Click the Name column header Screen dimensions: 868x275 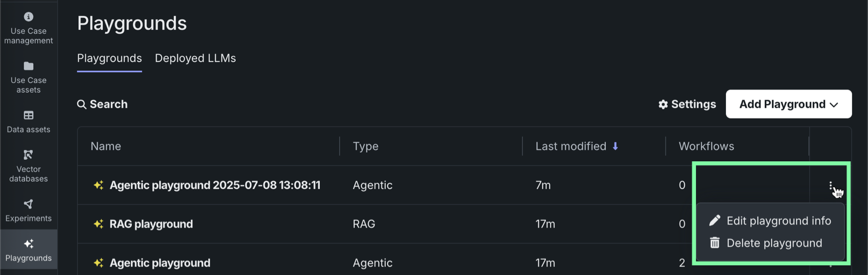pyautogui.click(x=106, y=146)
